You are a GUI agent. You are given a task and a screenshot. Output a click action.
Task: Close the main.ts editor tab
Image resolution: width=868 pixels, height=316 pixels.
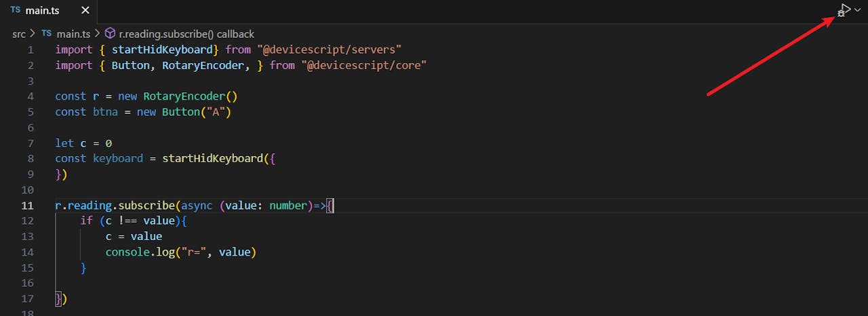(x=85, y=11)
